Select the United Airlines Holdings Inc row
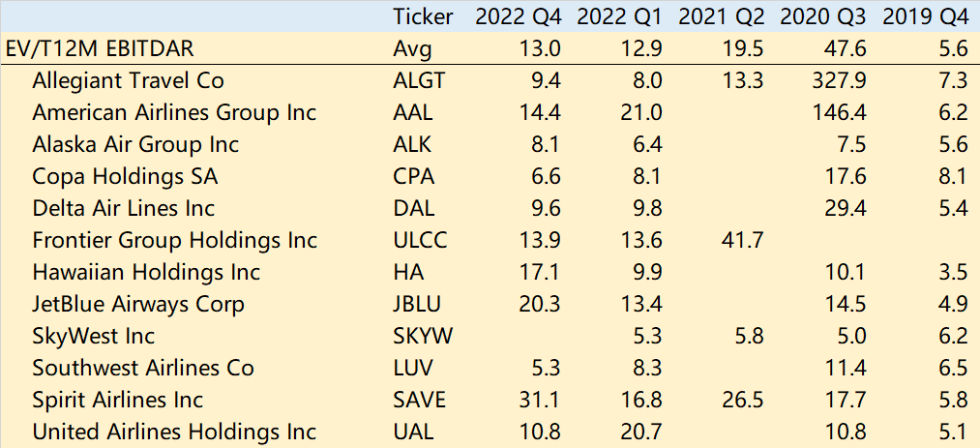 [x=174, y=432]
